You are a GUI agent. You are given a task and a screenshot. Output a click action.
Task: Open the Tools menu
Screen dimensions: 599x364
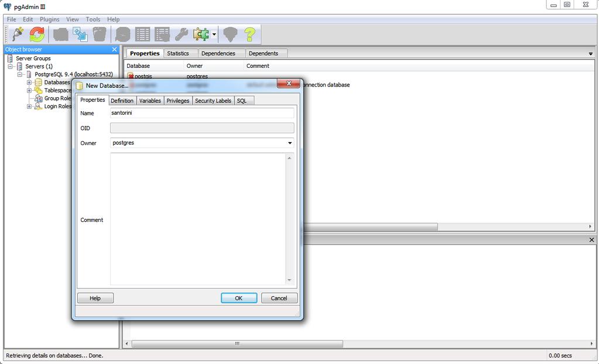[93, 19]
